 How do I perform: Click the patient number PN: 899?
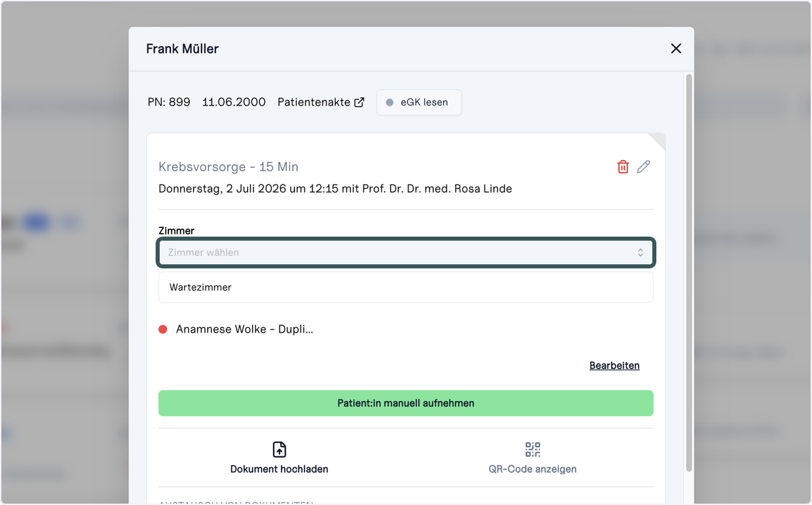pyautogui.click(x=168, y=102)
